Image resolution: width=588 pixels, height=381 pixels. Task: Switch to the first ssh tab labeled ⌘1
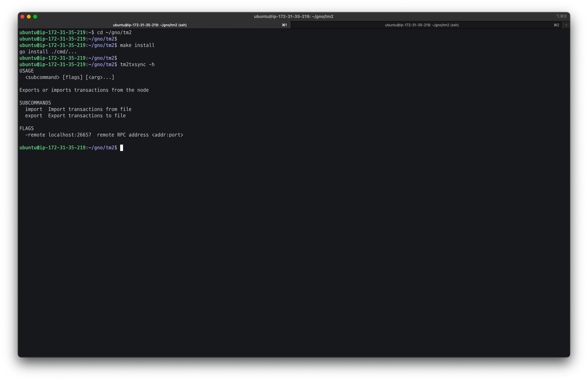(x=154, y=25)
